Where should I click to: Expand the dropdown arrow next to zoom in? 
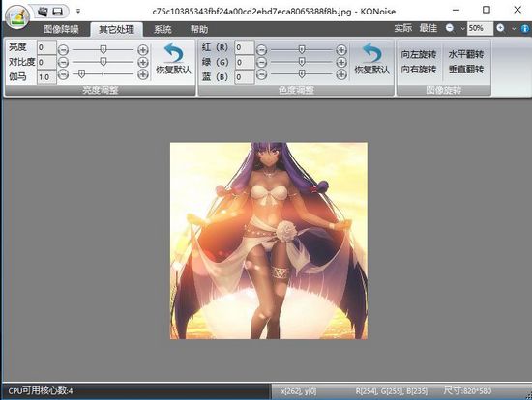point(514,28)
